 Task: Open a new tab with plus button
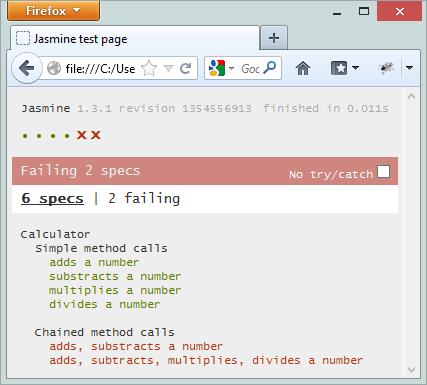(274, 38)
